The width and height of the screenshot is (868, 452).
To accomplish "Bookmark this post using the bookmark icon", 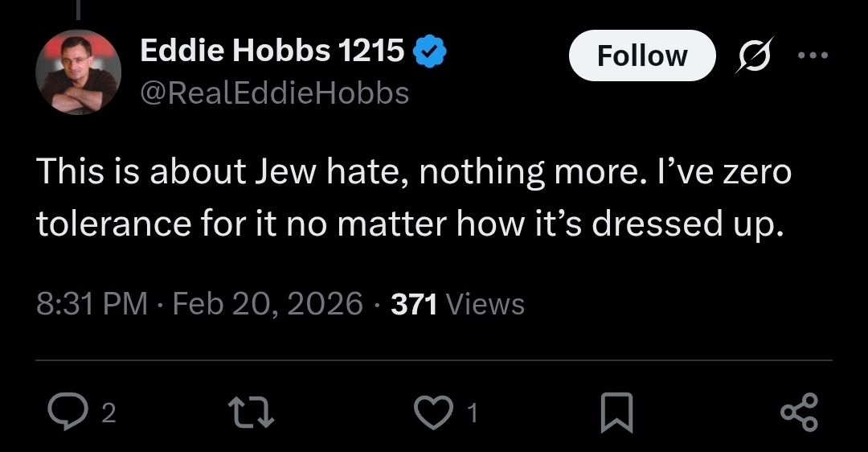I will pos(617,413).
